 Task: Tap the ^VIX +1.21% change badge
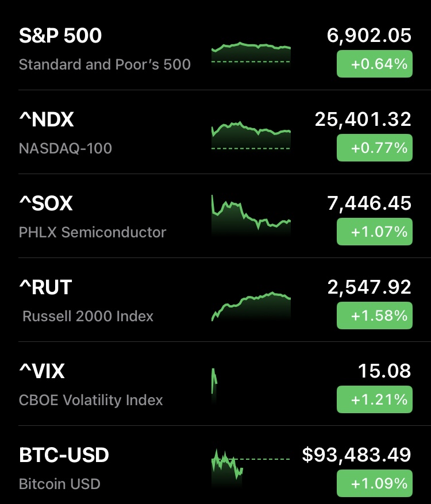pos(374,399)
